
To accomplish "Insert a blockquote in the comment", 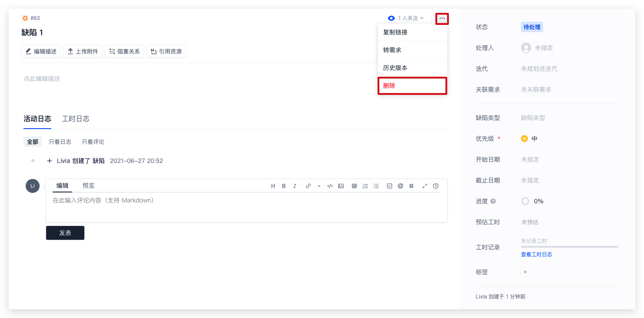I will tap(319, 186).
